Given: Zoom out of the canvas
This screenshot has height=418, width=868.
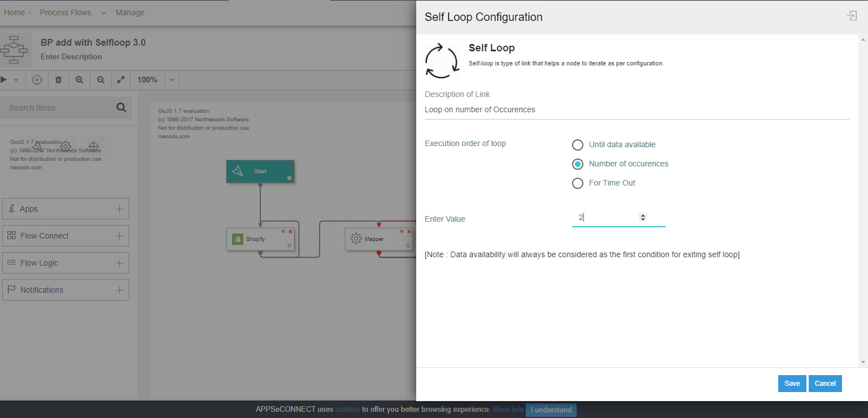Looking at the screenshot, I should click(x=100, y=80).
